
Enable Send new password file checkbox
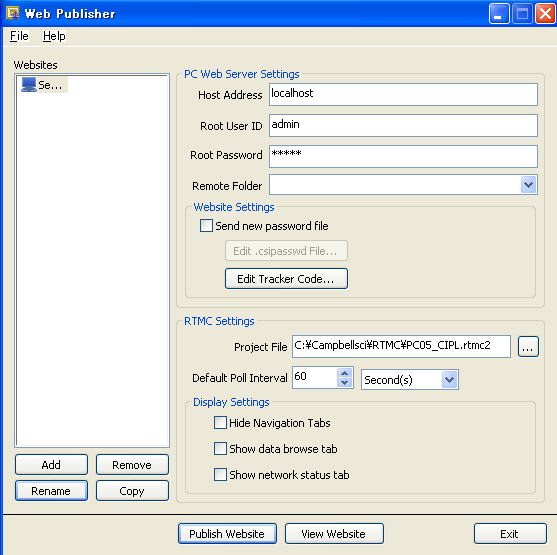click(x=206, y=226)
